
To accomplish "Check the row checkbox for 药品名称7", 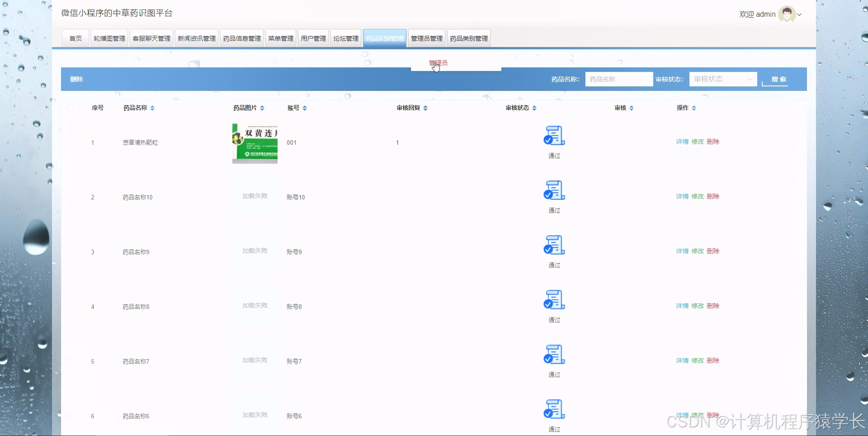I will [69, 361].
